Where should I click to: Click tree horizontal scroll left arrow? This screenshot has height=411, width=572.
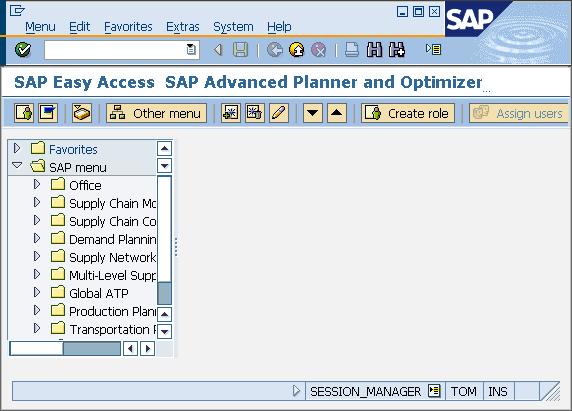pyautogui.click(x=130, y=348)
